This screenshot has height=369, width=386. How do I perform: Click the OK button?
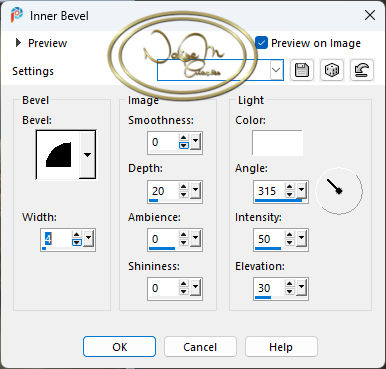click(x=119, y=347)
